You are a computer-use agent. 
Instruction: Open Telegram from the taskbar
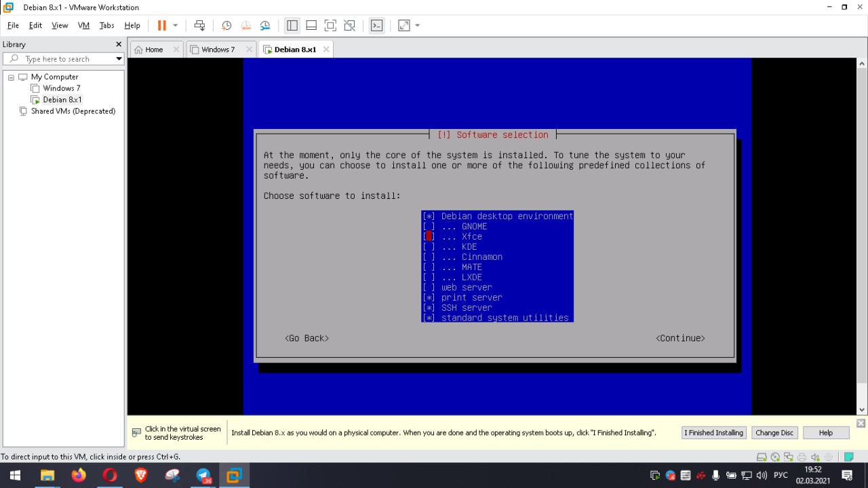click(203, 475)
